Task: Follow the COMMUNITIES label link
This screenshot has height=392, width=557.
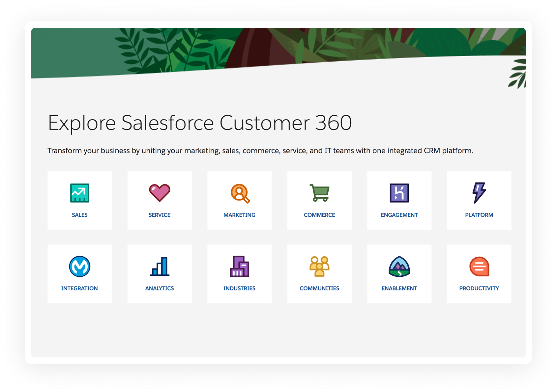Action: 319,288
